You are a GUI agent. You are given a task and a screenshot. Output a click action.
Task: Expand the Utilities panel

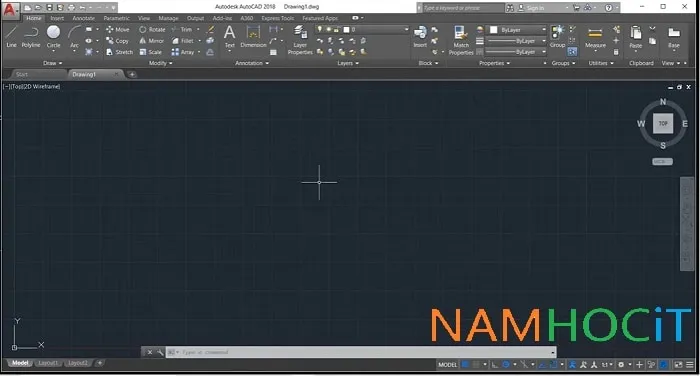tap(601, 63)
